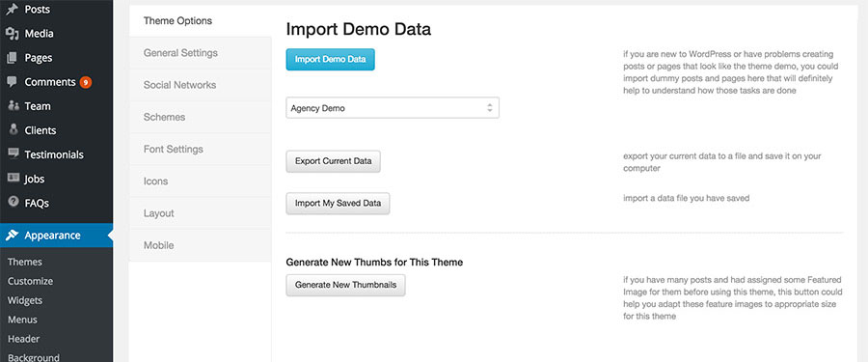Click the Comments speech bubble icon
The width and height of the screenshot is (868, 362).
[12, 82]
